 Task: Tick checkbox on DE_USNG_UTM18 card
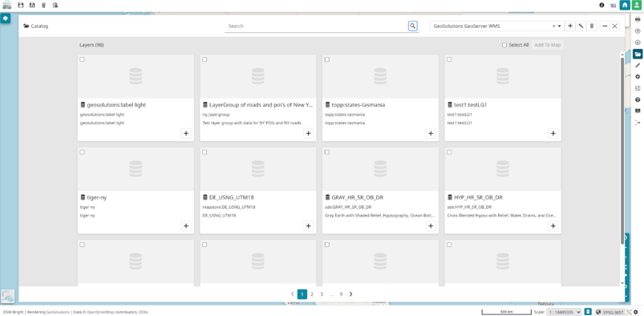(x=205, y=152)
